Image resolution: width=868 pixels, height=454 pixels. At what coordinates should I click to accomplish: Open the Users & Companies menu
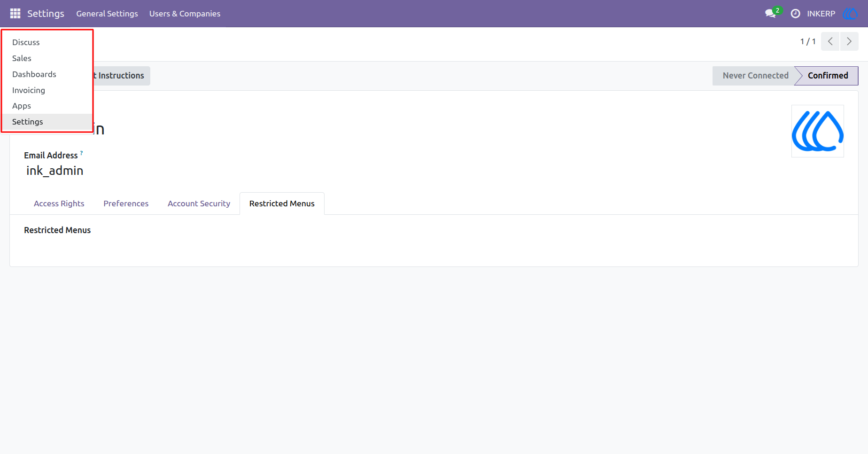point(185,14)
